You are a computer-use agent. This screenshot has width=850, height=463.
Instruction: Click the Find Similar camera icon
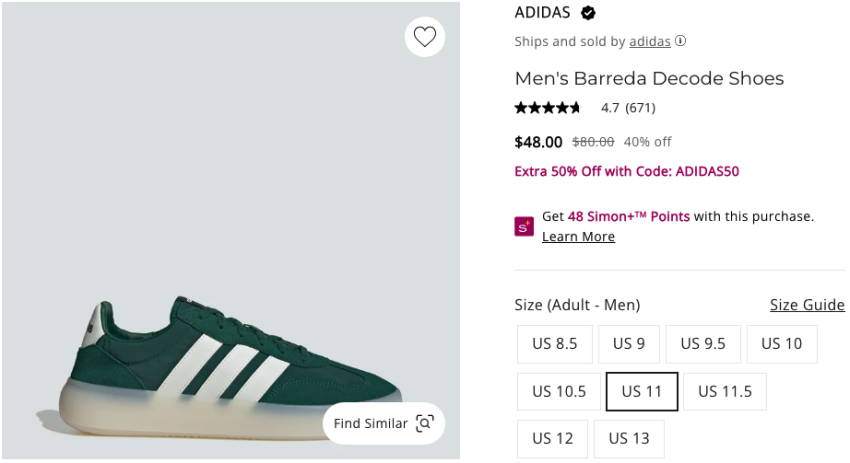coord(425,423)
